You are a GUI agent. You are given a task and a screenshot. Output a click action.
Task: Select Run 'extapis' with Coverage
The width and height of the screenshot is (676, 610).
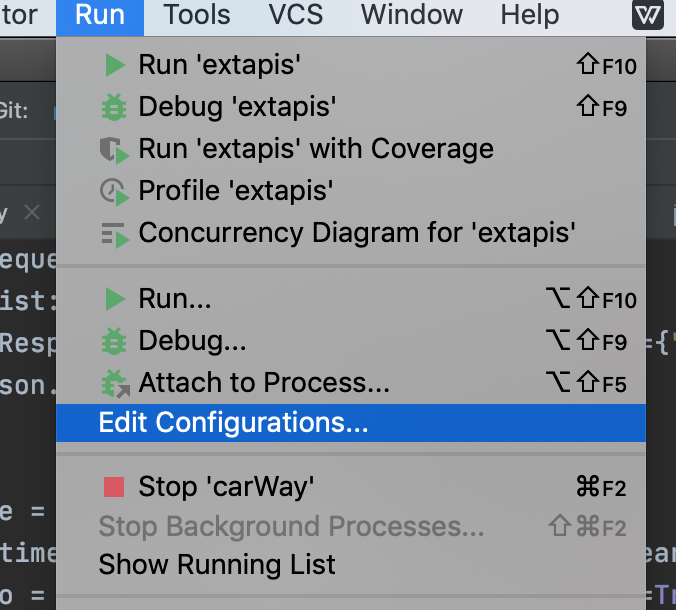[x=316, y=150]
